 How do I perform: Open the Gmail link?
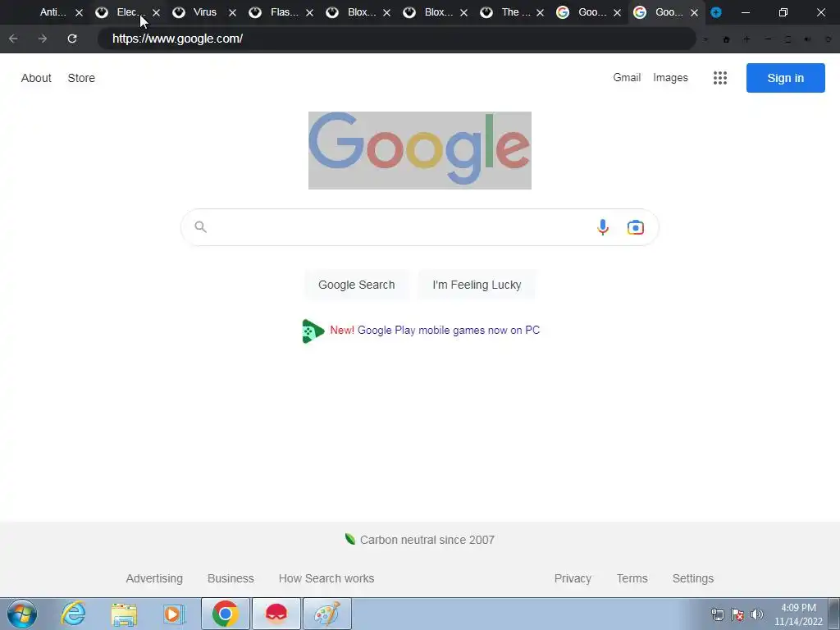(x=627, y=78)
